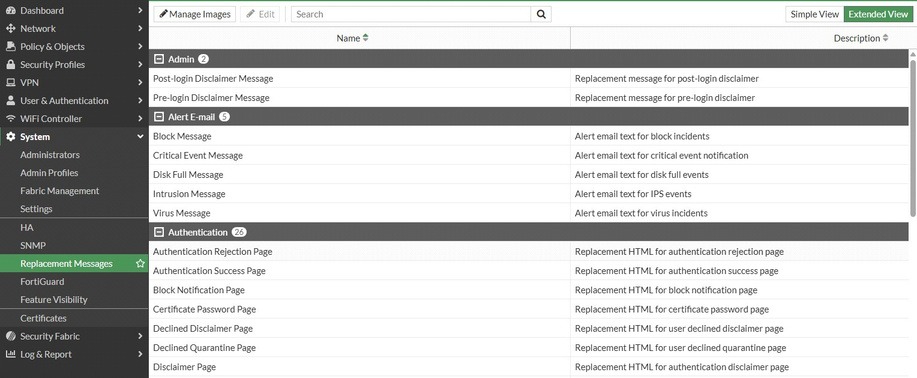
Task: Collapse the Alert E-mail group
Action: (158, 117)
